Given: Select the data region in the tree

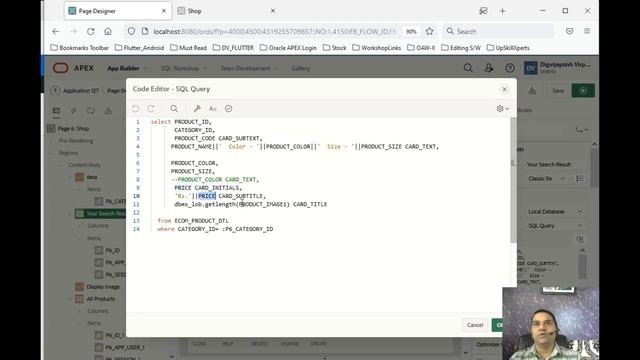Looking at the screenshot, I should coord(92,177).
